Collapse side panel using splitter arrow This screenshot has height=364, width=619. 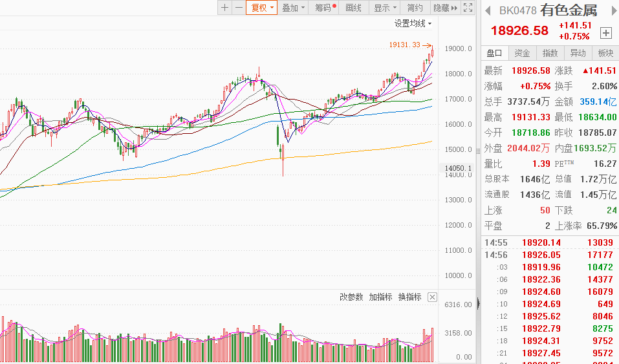(x=479, y=303)
